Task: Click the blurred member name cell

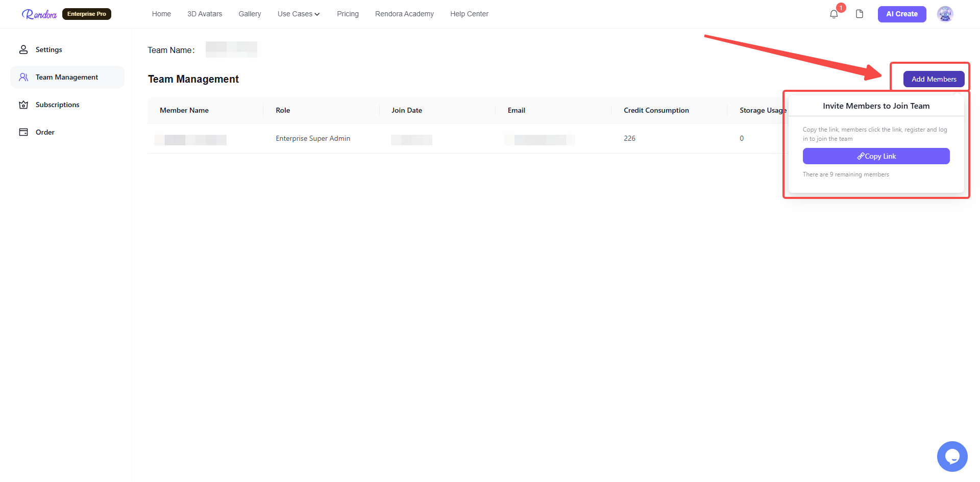Action: coord(190,140)
